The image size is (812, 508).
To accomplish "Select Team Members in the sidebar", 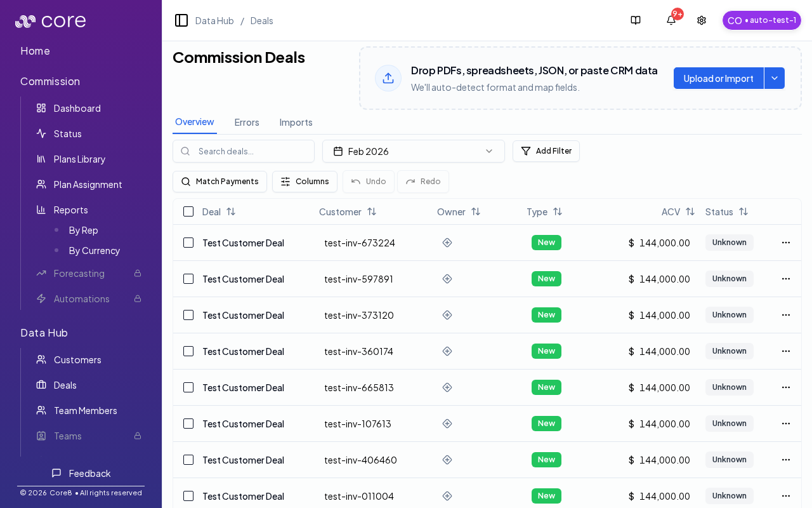I will 85,410.
